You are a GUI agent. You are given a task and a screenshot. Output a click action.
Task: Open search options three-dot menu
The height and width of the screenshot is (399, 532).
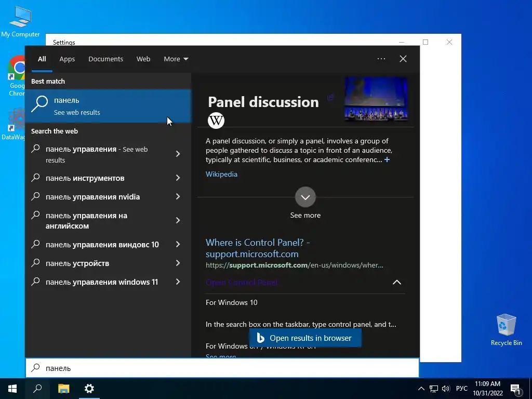point(381,59)
